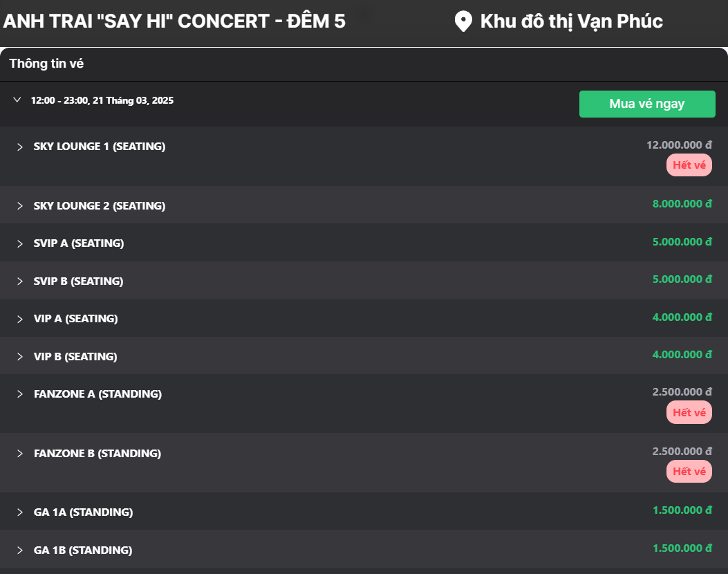Screen dimensions: 728x574
Task: Click Khu đô thị Vạn Phúc location
Action: point(571,21)
